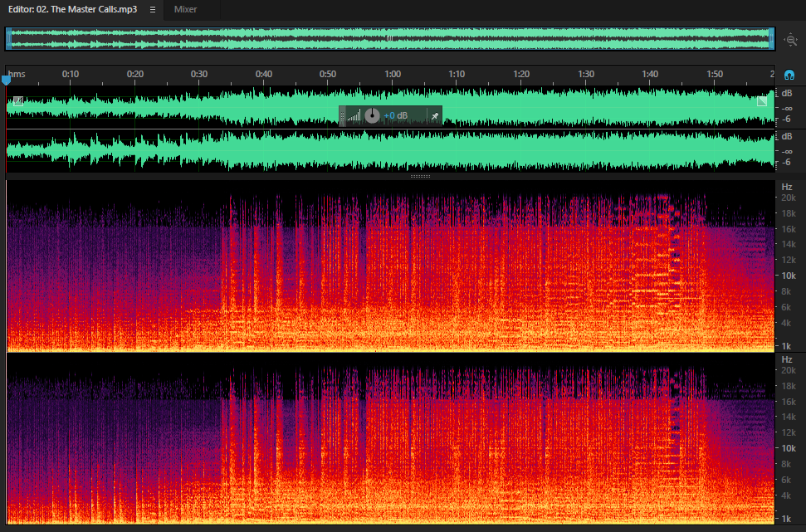Click 0:30 on the time ruler
The width and height of the screenshot is (806, 532).
(199, 74)
